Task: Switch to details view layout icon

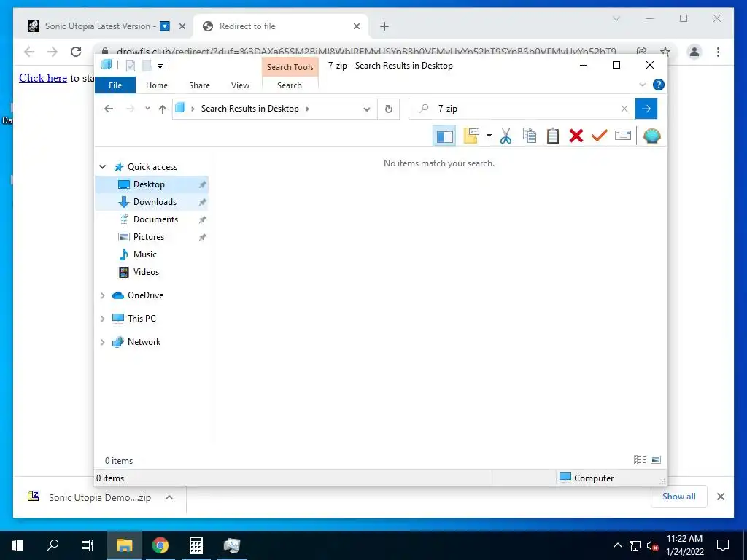Action: click(639, 460)
